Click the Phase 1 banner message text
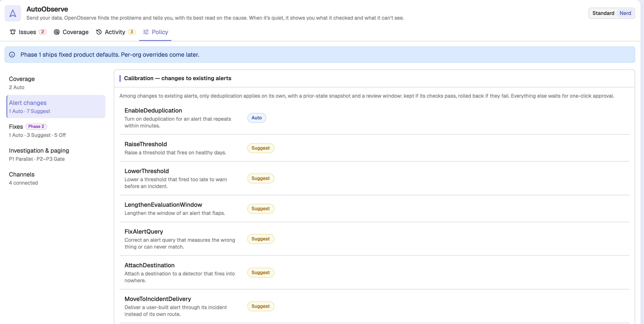644x324 pixels. (x=110, y=55)
